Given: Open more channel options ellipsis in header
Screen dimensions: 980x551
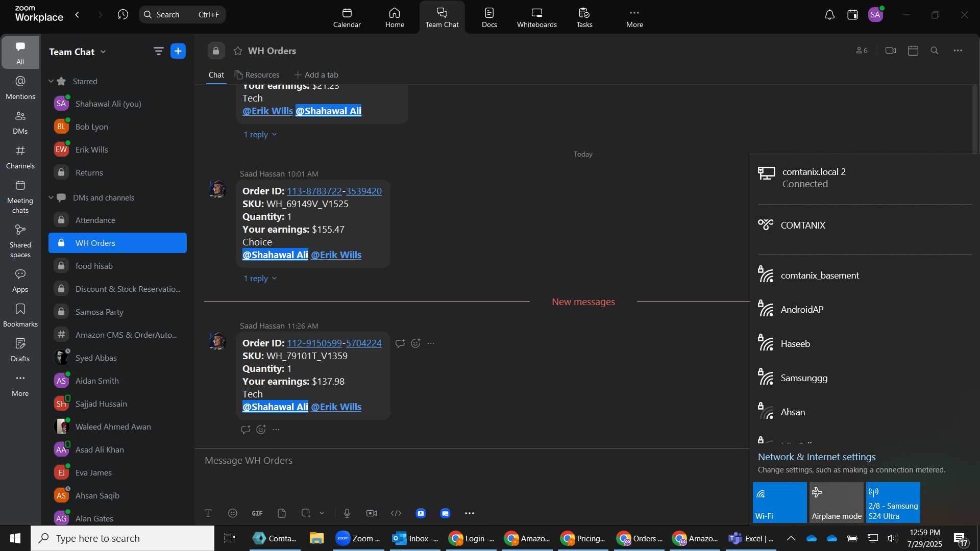Looking at the screenshot, I should tap(958, 51).
